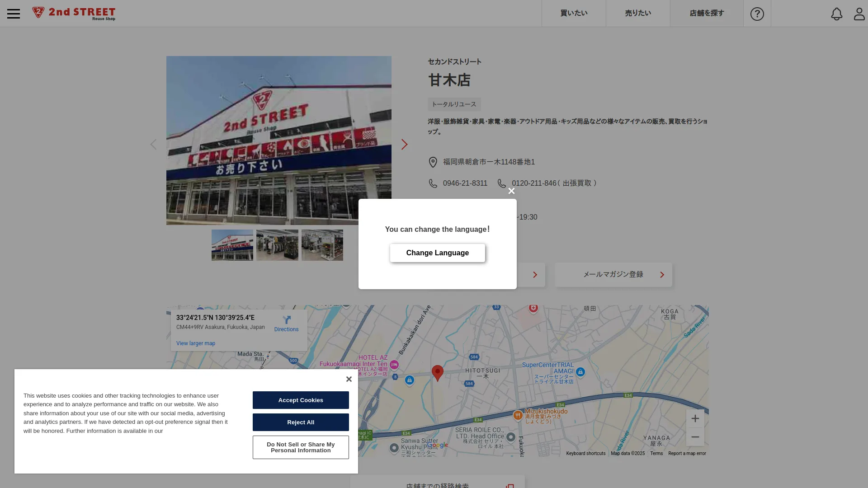Click the map Directions icon

coord(287,320)
